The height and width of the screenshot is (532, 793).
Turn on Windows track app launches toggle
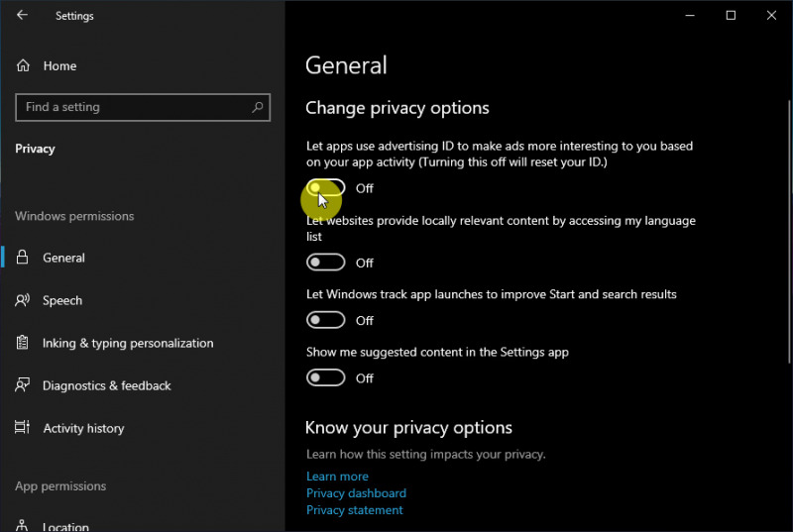[326, 320]
